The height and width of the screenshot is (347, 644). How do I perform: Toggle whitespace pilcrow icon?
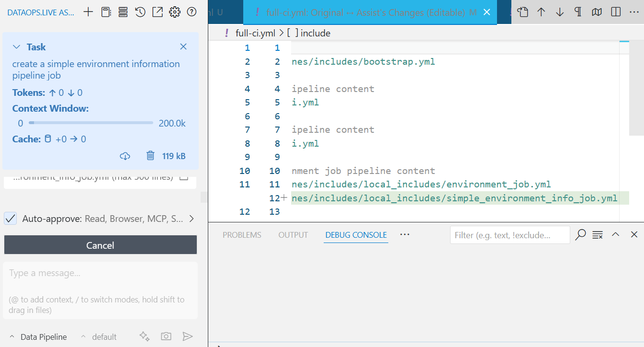(578, 12)
